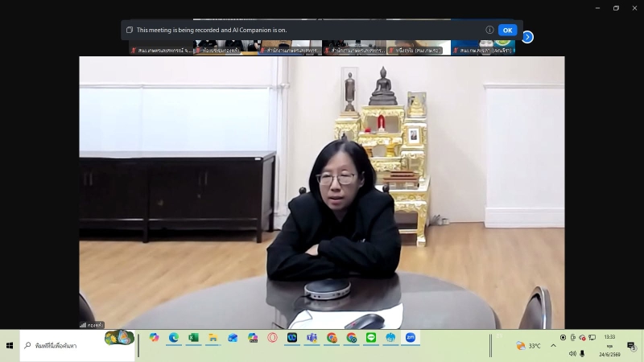Open the dark square teal-logo taskbar app
This screenshot has height=362, width=644.
pos(292,338)
